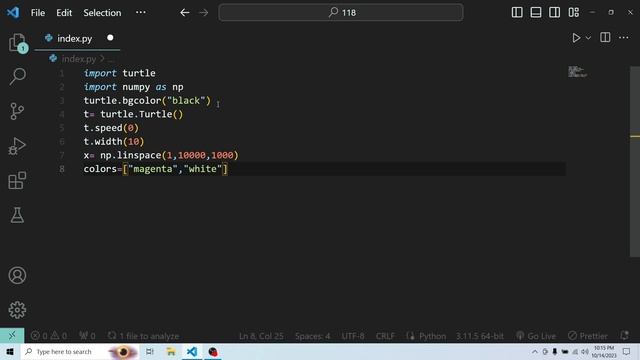The width and height of the screenshot is (640, 360).
Task: Toggle the bottom panel layout
Action: [536, 12]
